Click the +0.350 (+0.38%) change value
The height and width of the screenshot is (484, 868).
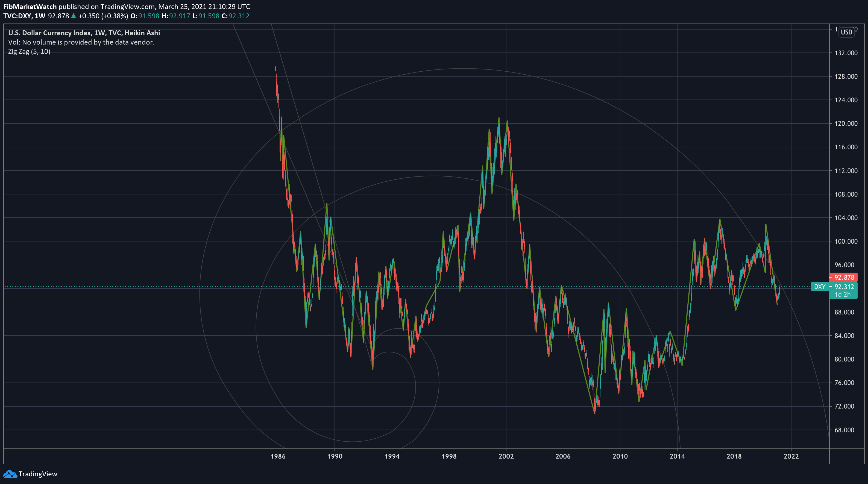[x=103, y=16]
